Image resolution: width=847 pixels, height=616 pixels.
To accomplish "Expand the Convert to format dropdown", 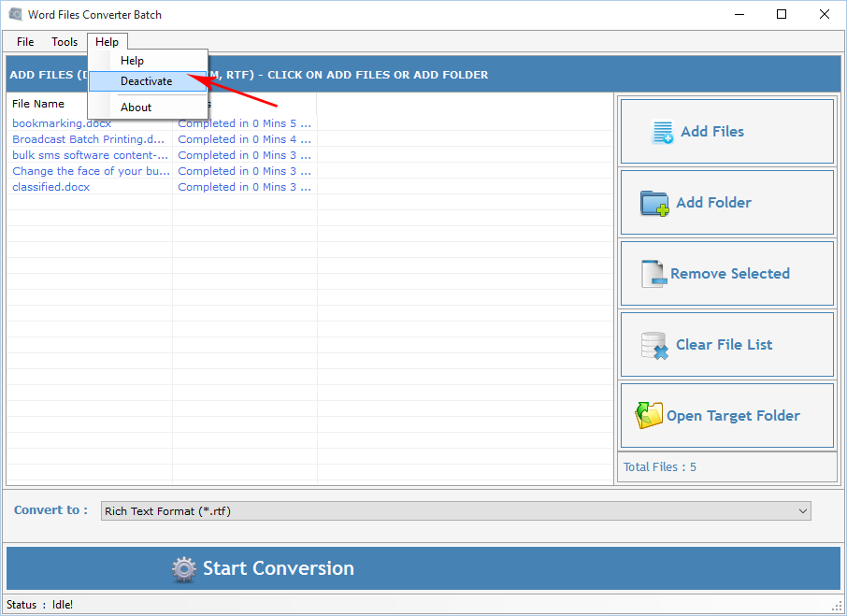I will click(456, 510).
